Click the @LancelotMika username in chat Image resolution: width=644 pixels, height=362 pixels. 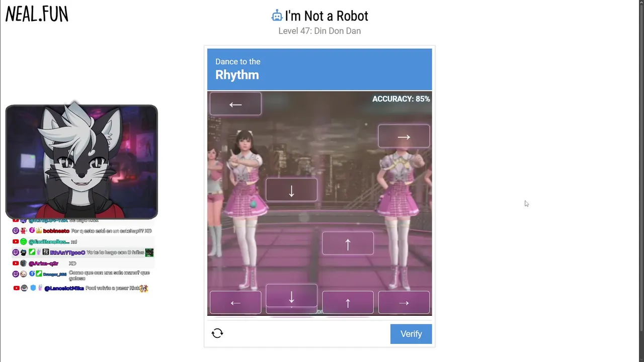64,288
